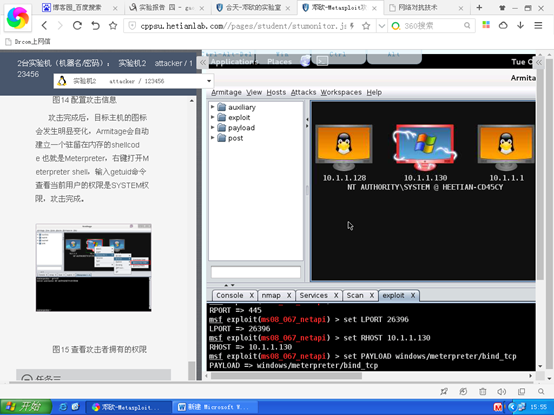Screen dimensions: 554x415
Task: Switch to the Microsoft Word taskbar button
Action: (216, 407)
